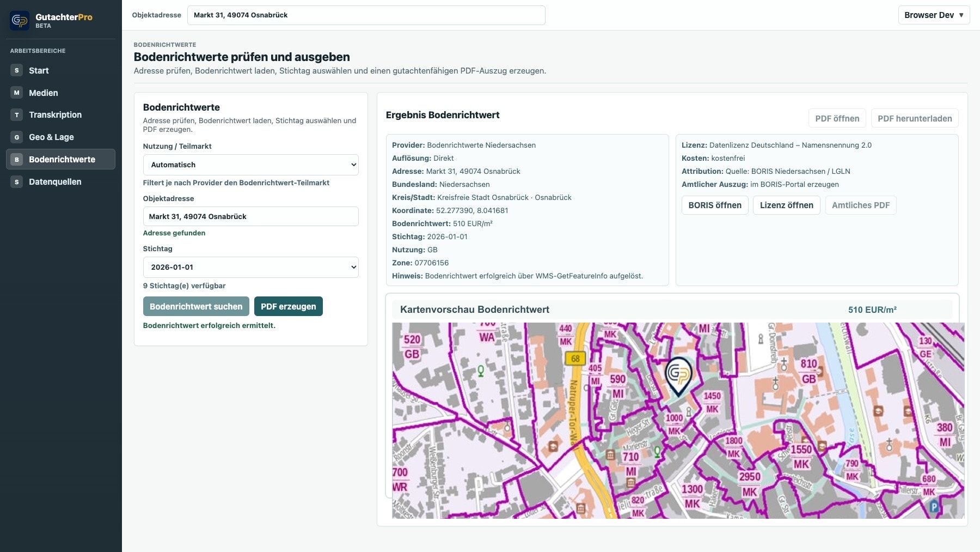This screenshot has width=980, height=552.
Task: Click the Lizenz öffnen button
Action: point(787,205)
